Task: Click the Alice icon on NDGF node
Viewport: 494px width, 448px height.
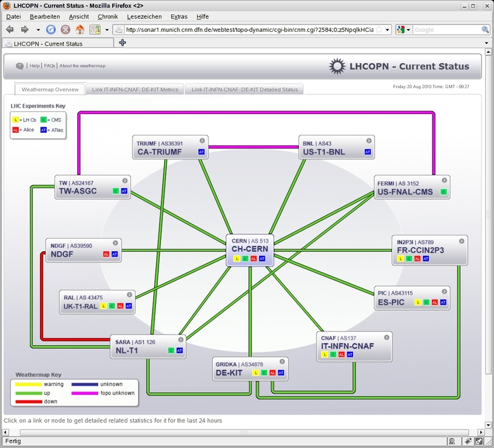Action: click(x=106, y=254)
